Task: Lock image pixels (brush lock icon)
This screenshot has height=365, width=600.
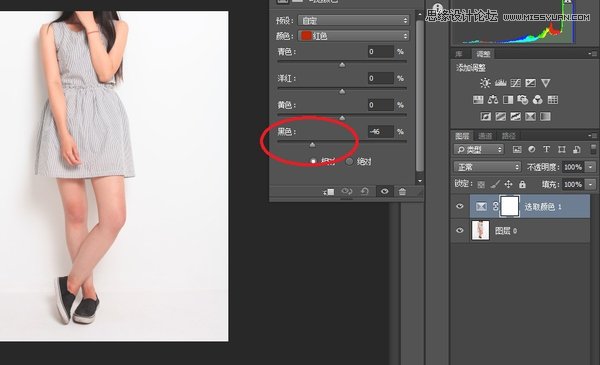Action: (x=495, y=184)
